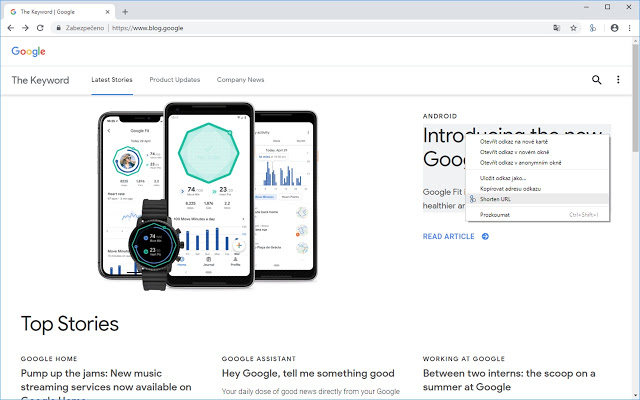Open the URL shortener extension icon in toolbar
The image size is (640, 400).
coord(593,28)
